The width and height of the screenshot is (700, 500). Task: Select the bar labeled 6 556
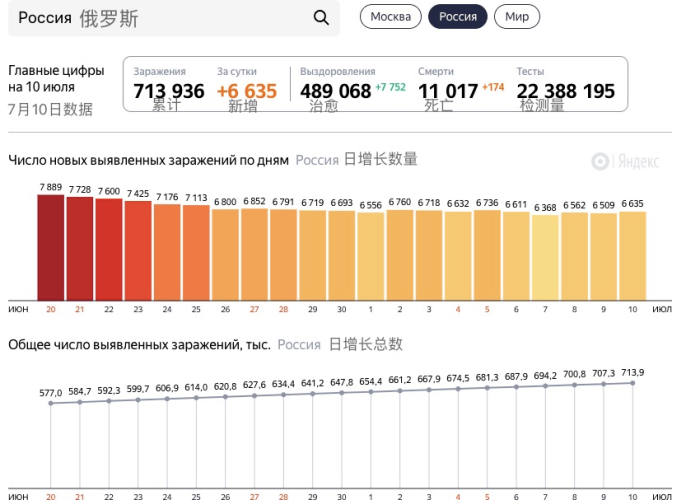(x=371, y=257)
